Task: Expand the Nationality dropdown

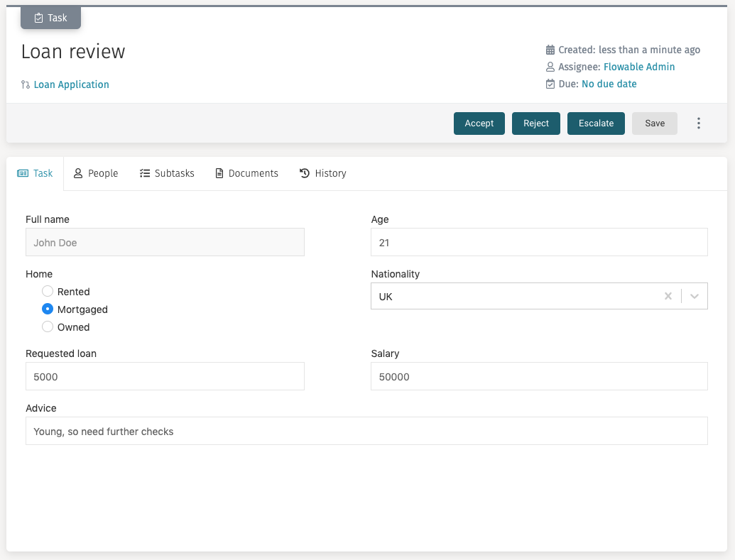Action: (694, 296)
